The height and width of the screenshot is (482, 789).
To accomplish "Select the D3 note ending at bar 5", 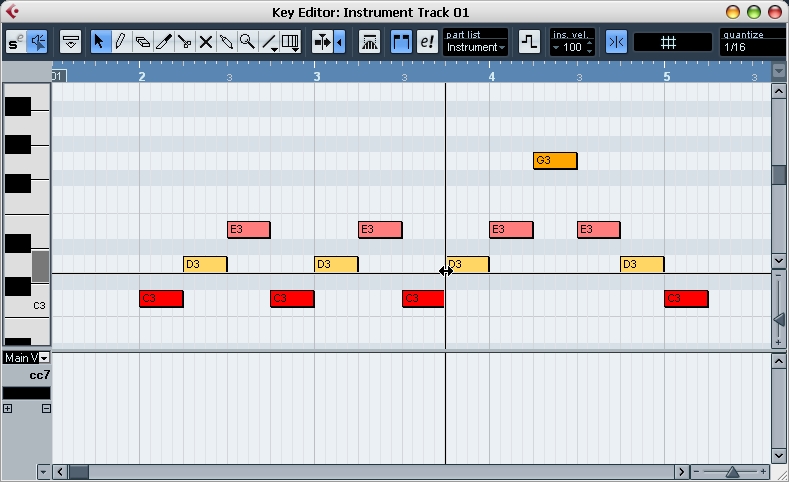I will coord(642,265).
